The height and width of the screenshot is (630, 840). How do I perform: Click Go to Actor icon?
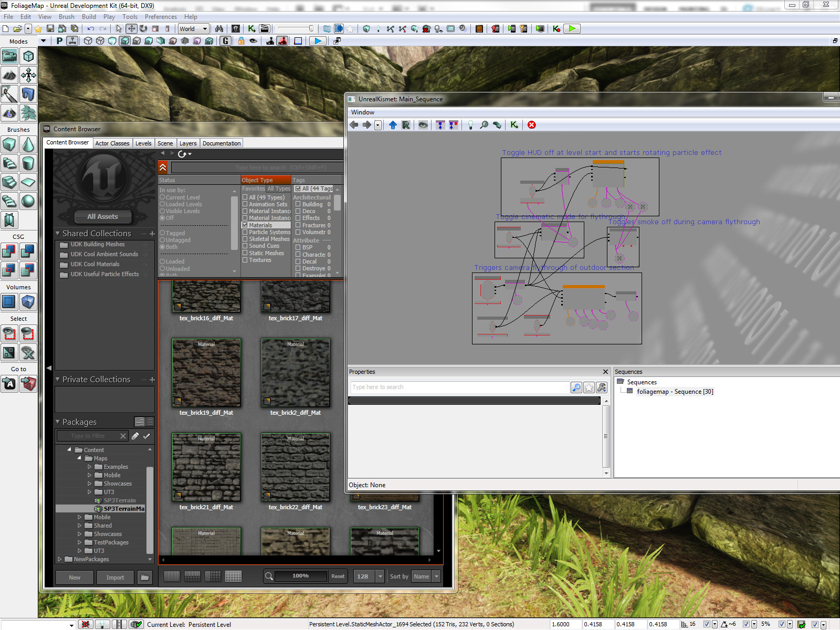click(x=9, y=384)
